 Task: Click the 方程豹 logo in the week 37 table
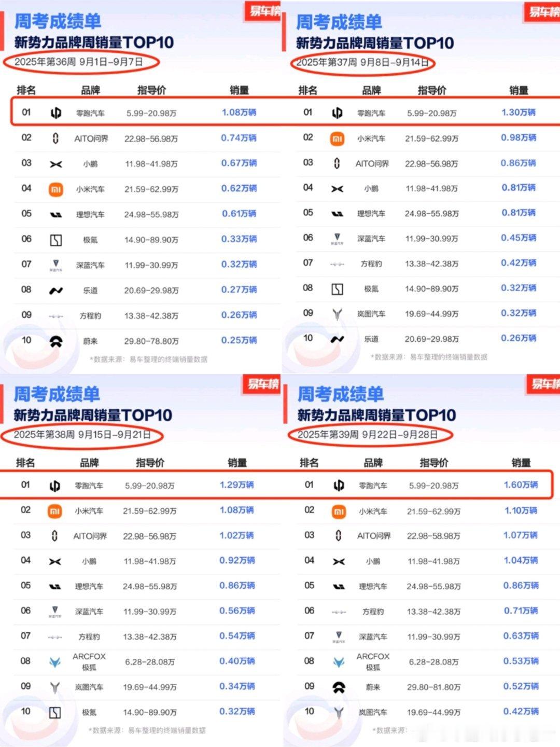[337, 264]
